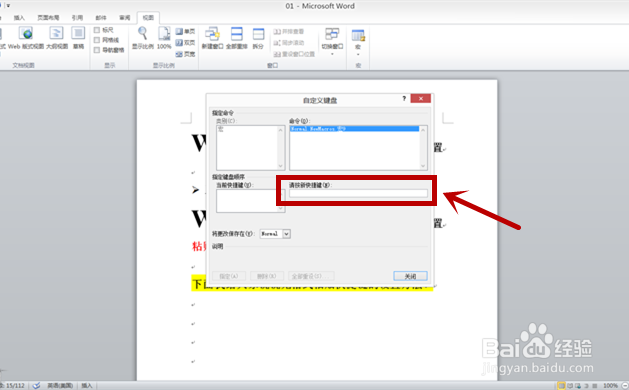The width and height of the screenshot is (629, 390).
Task: Switch to Web Layout (Web 版式视图)
Action: tap(26, 38)
